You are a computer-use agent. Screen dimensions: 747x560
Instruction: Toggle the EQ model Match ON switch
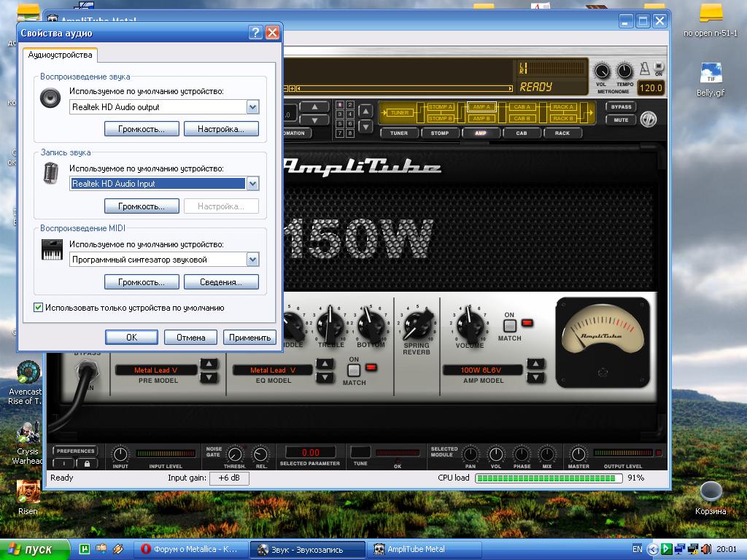(x=354, y=370)
